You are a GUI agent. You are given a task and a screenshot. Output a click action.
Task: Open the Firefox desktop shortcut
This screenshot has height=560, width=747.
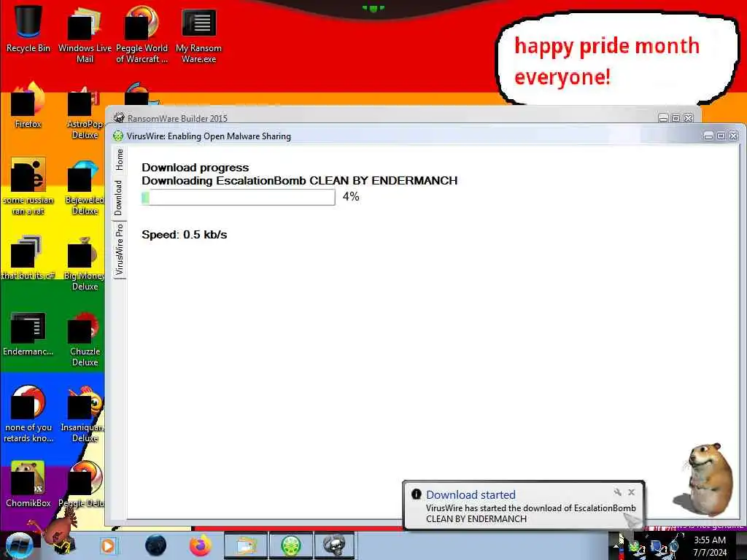[x=28, y=105]
